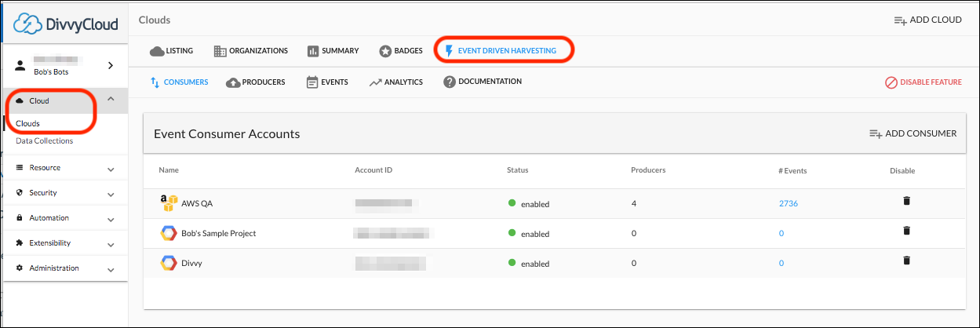This screenshot has width=980, height=328.
Task: Click the Badges star icon
Action: pos(385,51)
